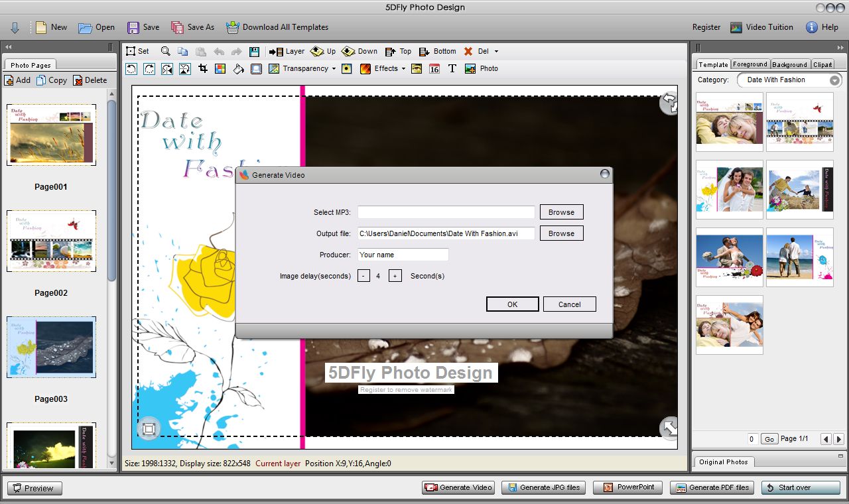Switch to the Foreground tab
The width and height of the screenshot is (849, 504).
pyautogui.click(x=750, y=64)
